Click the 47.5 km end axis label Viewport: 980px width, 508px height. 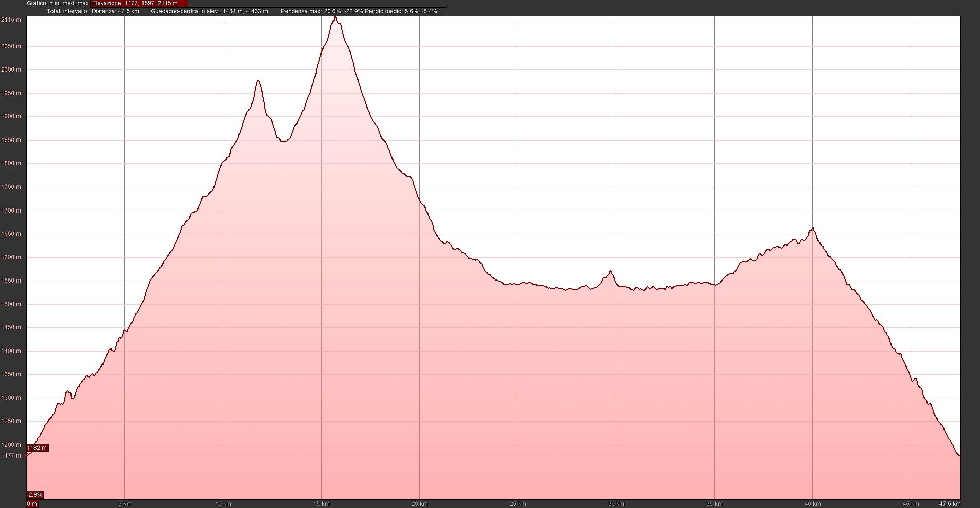[950, 504]
